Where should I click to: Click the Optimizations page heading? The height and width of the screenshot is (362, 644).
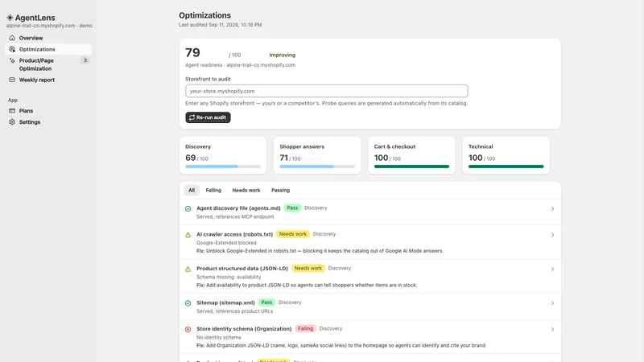tap(204, 15)
